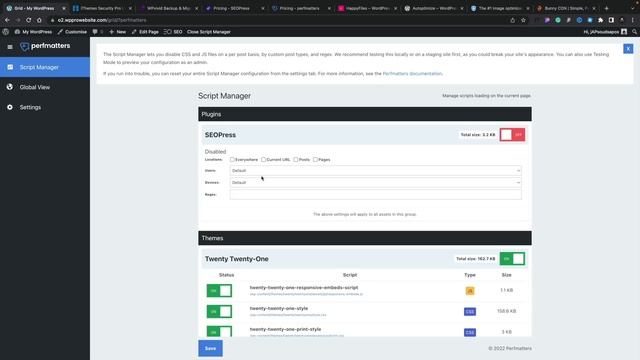The image size is (640, 360).
Task: Check the Everywhere location checkbox
Action: coord(232,160)
